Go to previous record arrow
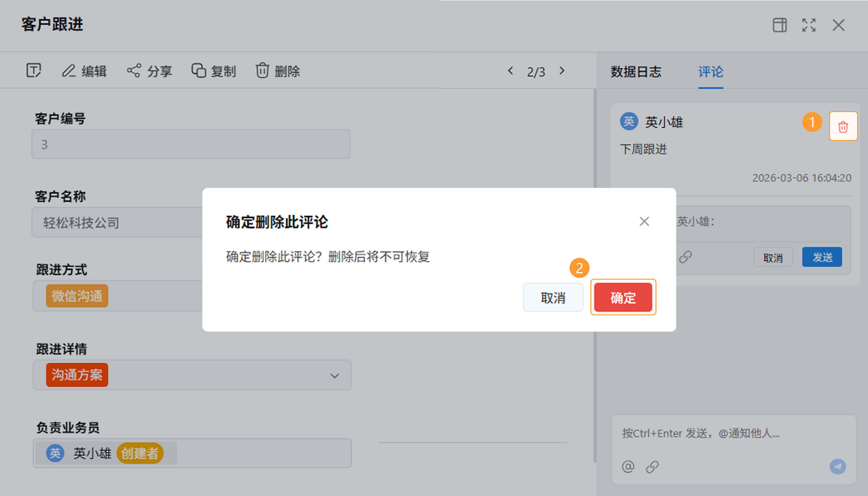This screenshot has width=868, height=496. click(x=510, y=71)
